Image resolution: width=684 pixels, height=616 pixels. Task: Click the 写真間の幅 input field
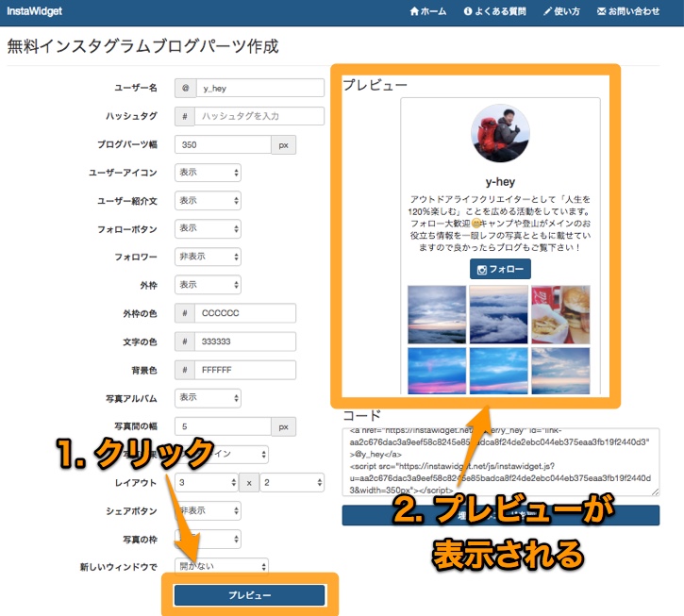(x=223, y=426)
